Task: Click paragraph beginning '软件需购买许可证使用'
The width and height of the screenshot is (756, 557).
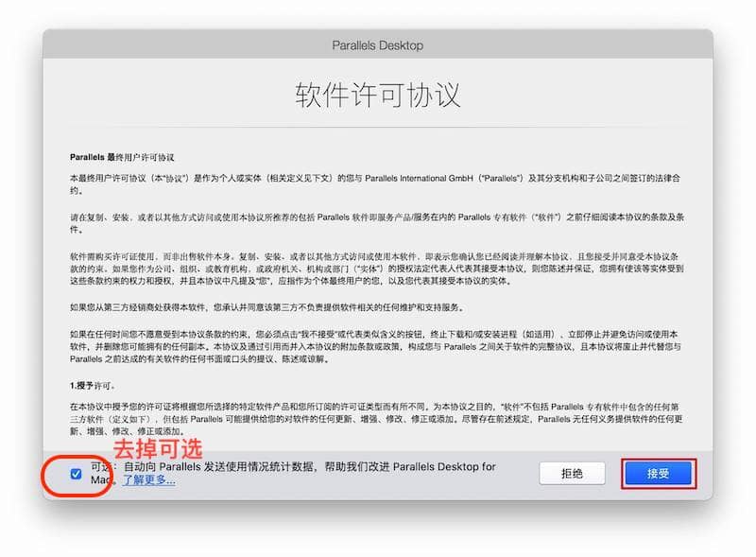Action: 376,269
